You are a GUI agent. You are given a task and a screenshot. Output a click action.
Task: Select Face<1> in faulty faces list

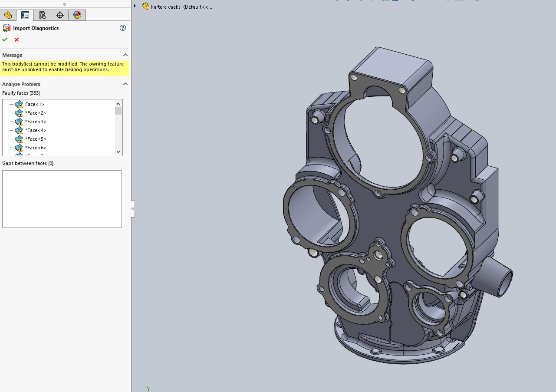35,104
